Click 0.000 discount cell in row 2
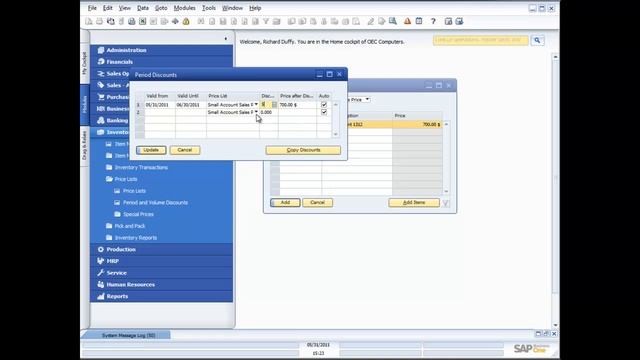Image resolution: width=640 pixels, height=360 pixels. [269, 112]
